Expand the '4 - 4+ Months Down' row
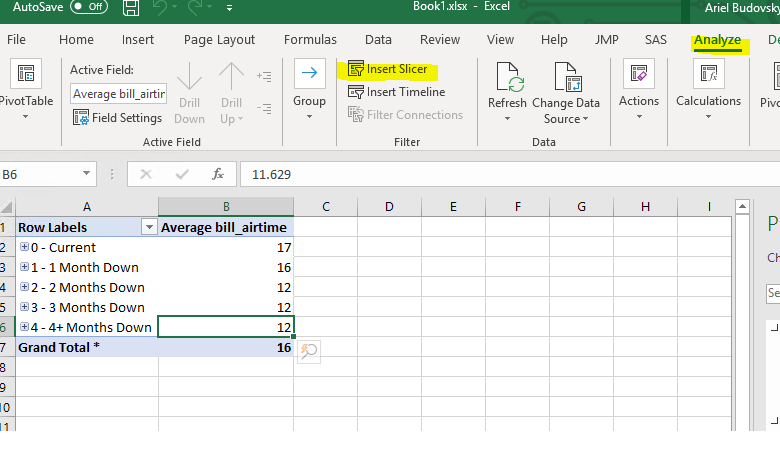Image resolution: width=780 pixels, height=460 pixels. click(x=24, y=327)
